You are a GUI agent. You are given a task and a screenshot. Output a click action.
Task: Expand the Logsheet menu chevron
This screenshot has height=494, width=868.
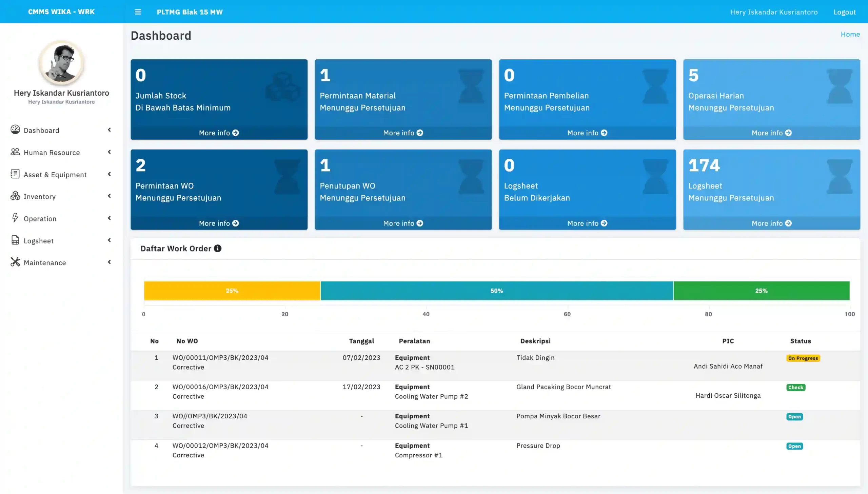pyautogui.click(x=109, y=240)
